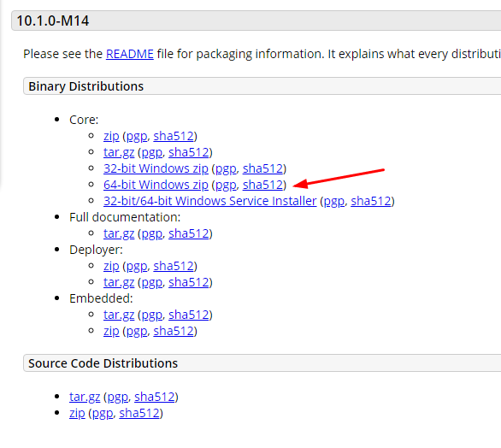Image resolution: width=501 pixels, height=448 pixels.
Task: Open sha512 checksum for Core zip
Action: (x=174, y=137)
